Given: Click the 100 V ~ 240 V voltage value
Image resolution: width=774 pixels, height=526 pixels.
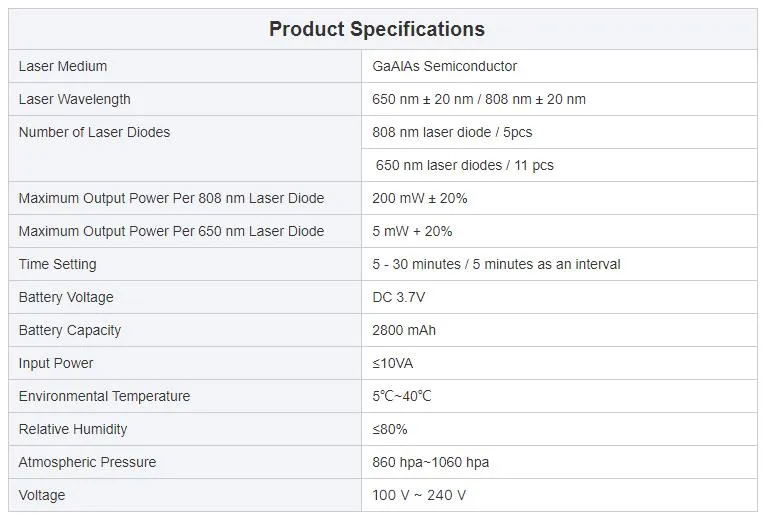Looking at the screenshot, I should [x=419, y=495].
